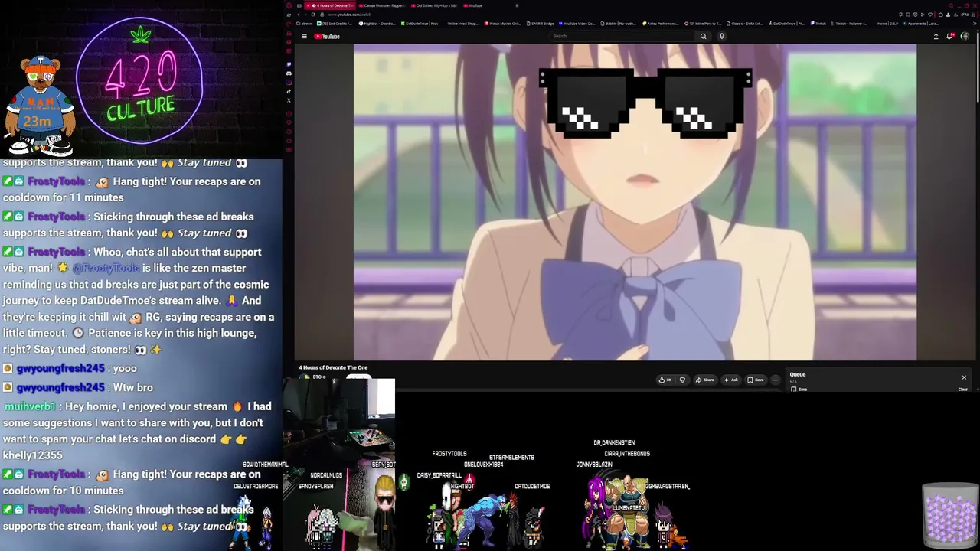The width and height of the screenshot is (980, 551).
Task: Open the 'Bubble | No-code' bookmark
Action: (619, 24)
